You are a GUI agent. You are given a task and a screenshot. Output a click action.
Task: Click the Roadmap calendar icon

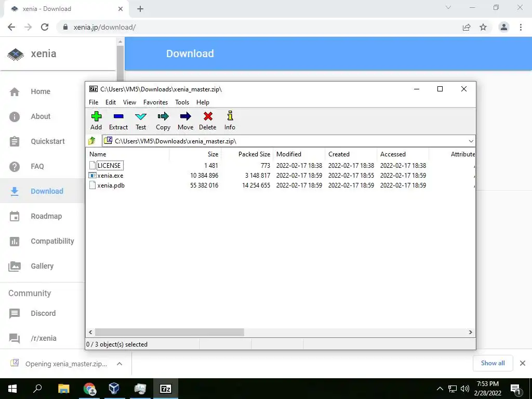pyautogui.click(x=15, y=217)
